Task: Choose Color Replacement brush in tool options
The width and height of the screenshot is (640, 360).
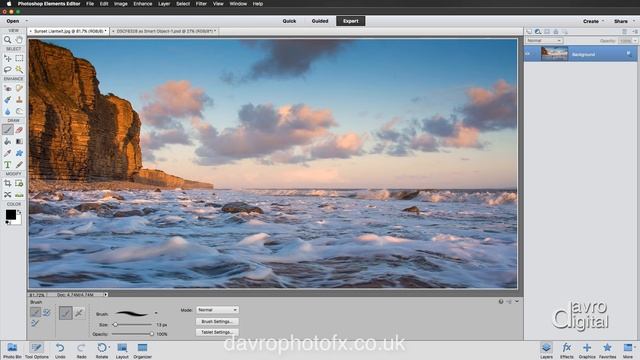Action: click(x=36, y=323)
